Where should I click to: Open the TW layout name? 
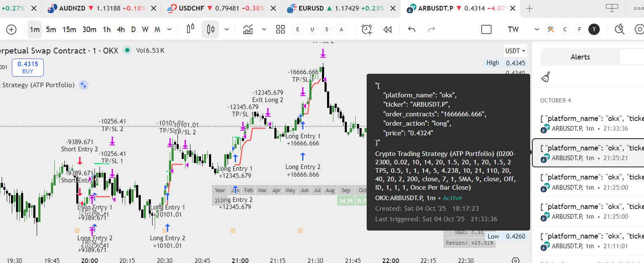click(x=513, y=30)
